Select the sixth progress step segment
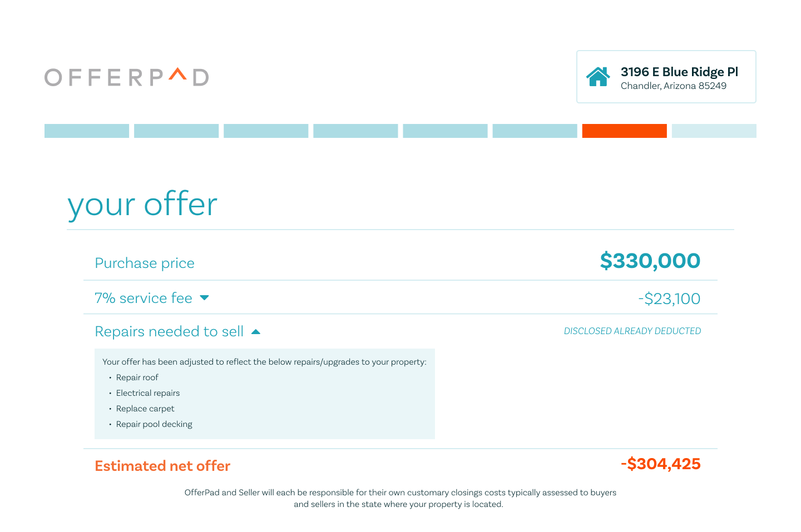The image size is (801, 532). [x=535, y=131]
